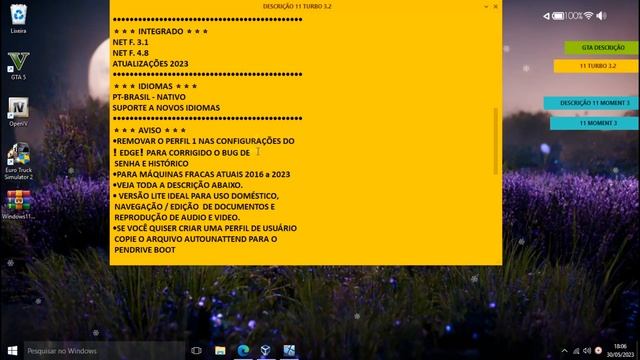The height and width of the screenshot is (360, 640).
Task: Close the DESCRIÇÃO 11 TURBO 3.2 window
Action: pyautogui.click(x=496, y=7)
